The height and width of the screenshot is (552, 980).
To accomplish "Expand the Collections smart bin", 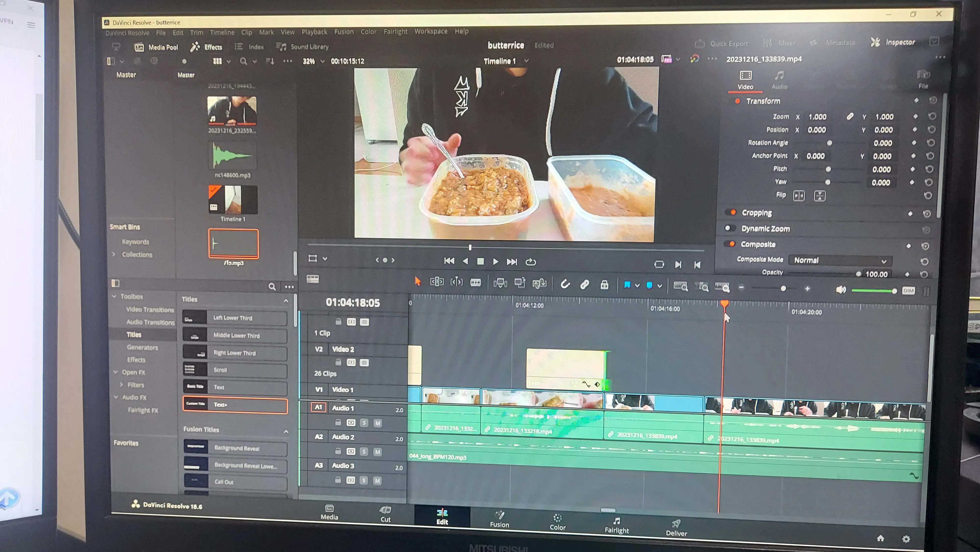I will pyautogui.click(x=113, y=254).
